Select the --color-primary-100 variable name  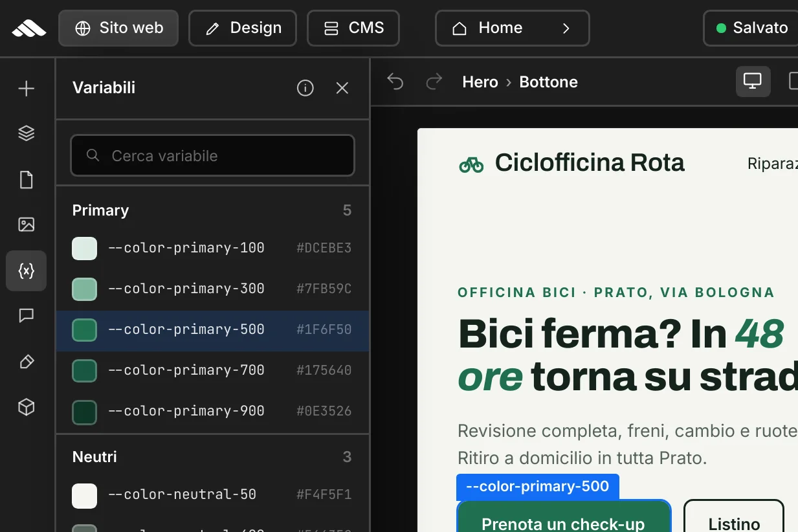tap(186, 248)
